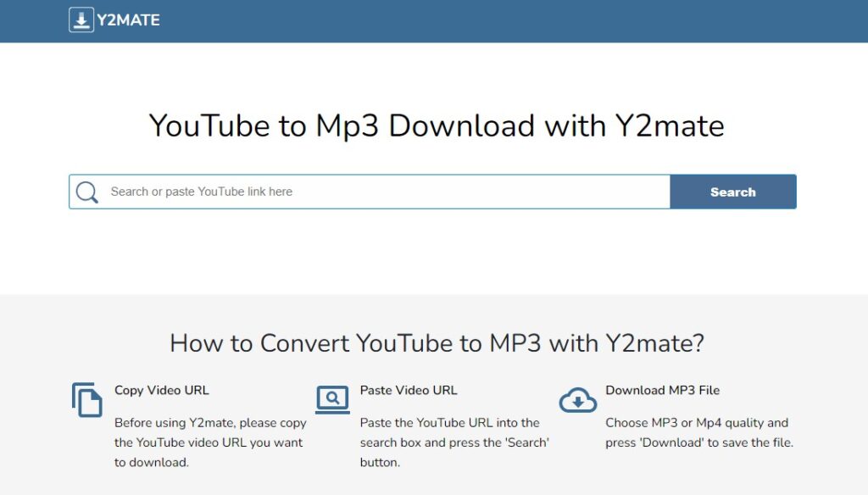Click the Paste Video URL laptop icon
This screenshot has width=868, height=495.
[x=332, y=400]
